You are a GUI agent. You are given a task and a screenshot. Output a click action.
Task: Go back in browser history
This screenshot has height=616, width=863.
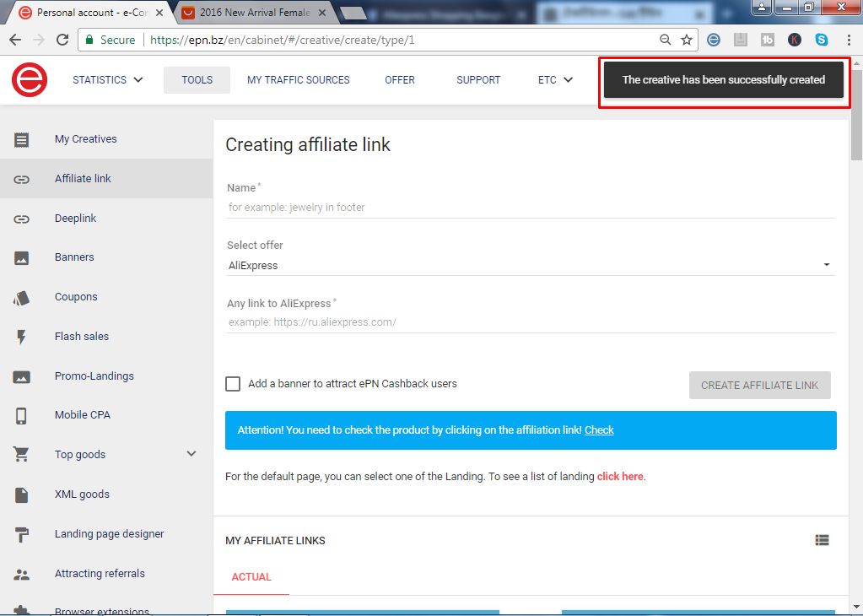pos(15,40)
